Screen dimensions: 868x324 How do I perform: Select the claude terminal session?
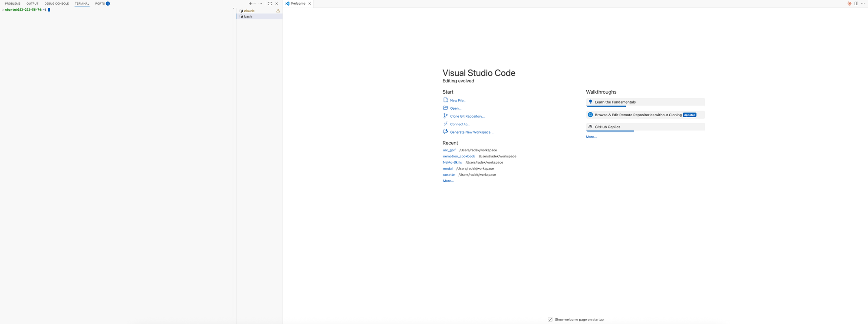[260, 11]
